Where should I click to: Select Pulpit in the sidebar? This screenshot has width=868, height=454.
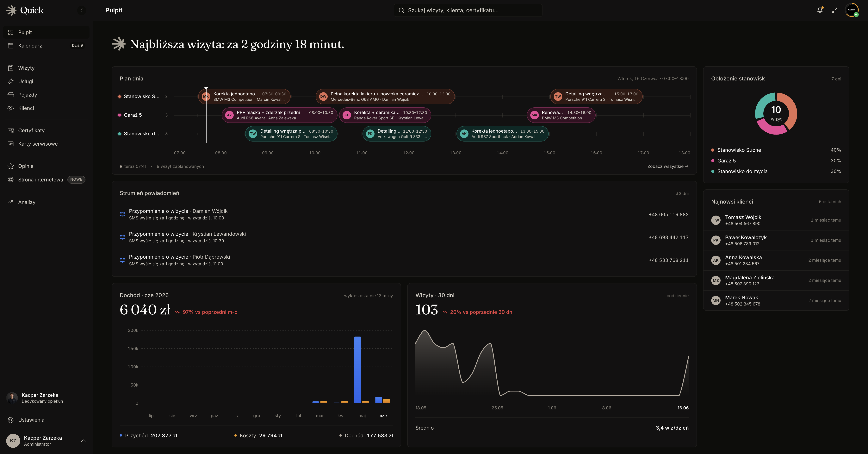pos(46,32)
